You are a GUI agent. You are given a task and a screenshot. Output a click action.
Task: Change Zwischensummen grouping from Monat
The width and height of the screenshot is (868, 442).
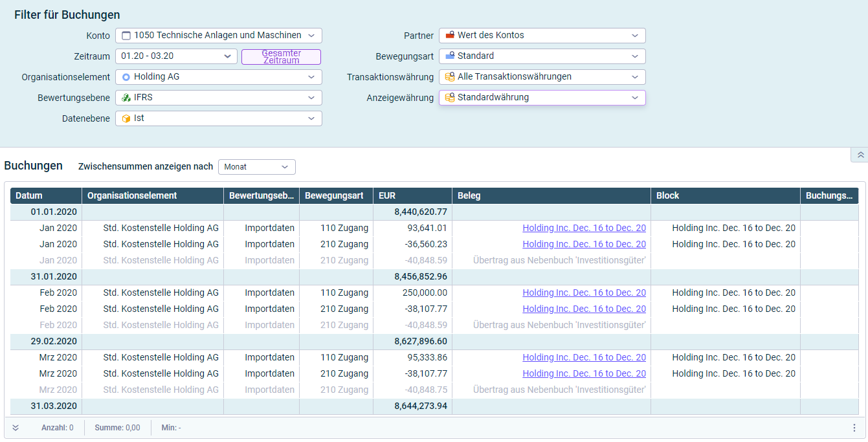(256, 167)
